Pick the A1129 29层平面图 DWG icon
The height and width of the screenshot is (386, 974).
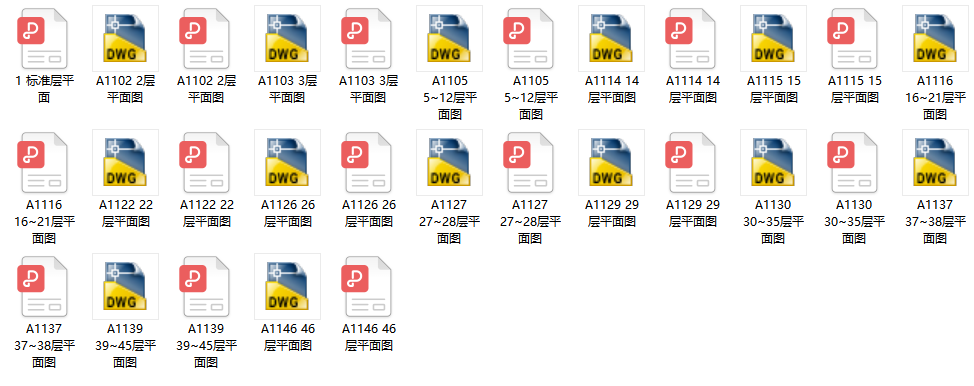tap(611, 162)
